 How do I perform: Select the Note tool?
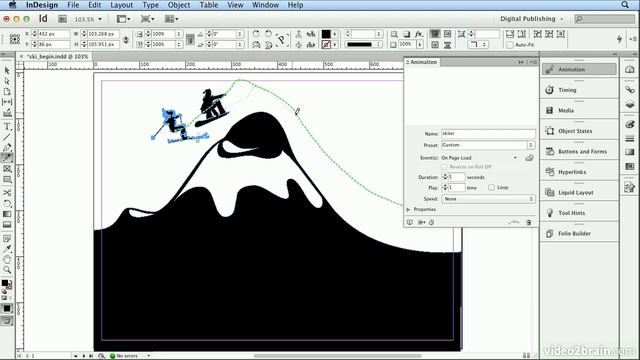pos(7,238)
